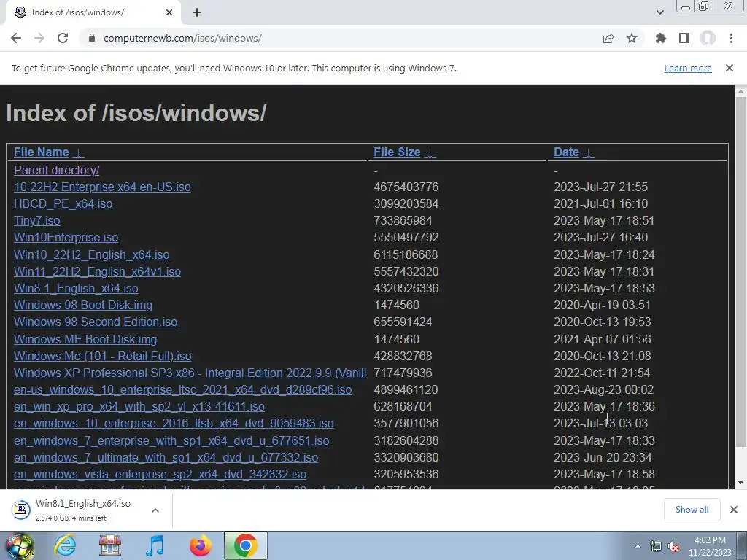
Task: Toggle the Chrome side panel
Action: tap(684, 38)
